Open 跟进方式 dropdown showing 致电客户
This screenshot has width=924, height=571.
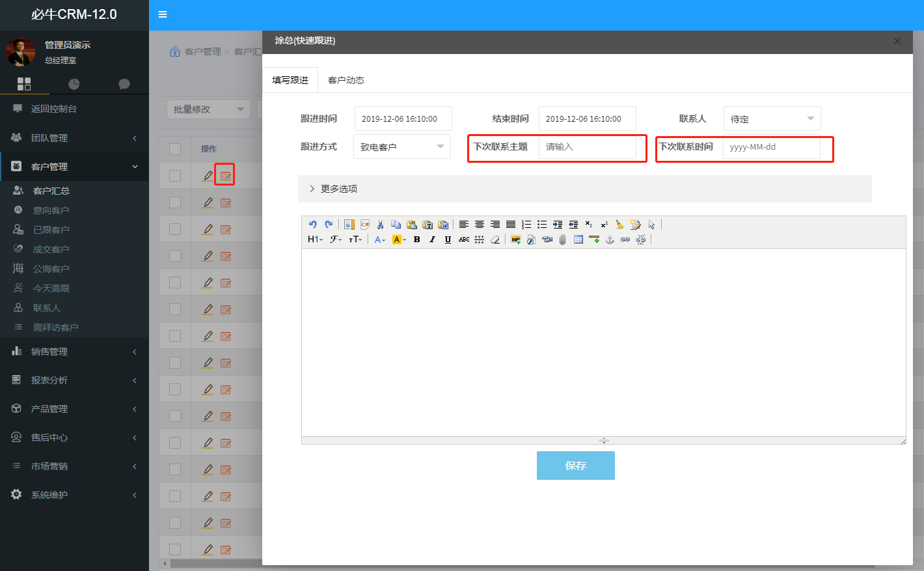[402, 146]
